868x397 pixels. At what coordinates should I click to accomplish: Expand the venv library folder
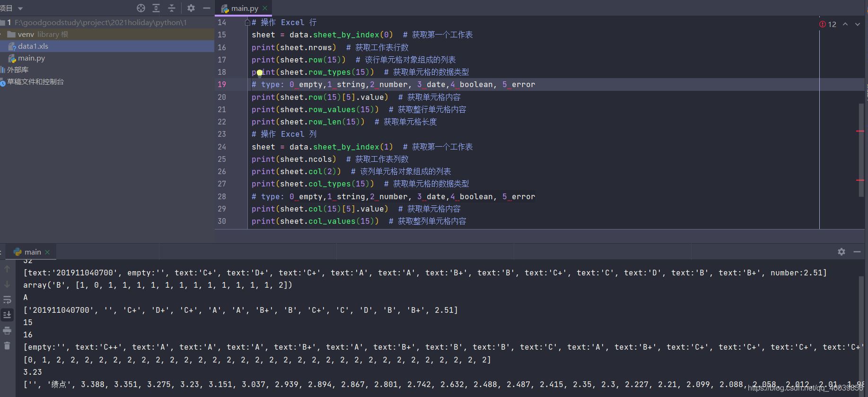[x=2, y=34]
